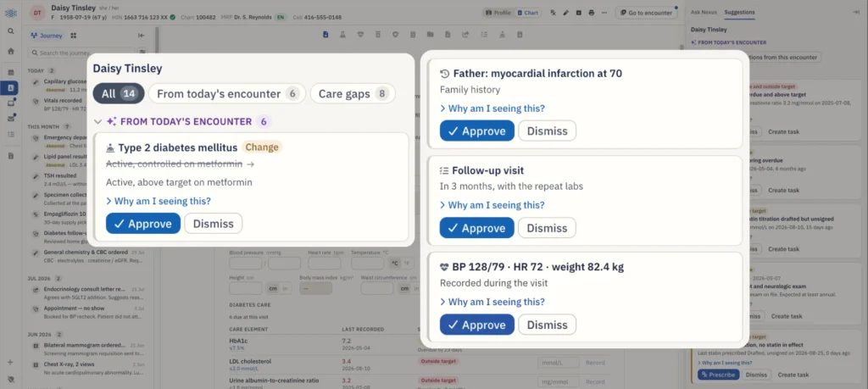This screenshot has width=868, height=389.
Task: Approve the Type 2 diabetes mellitus change
Action: click(x=143, y=224)
